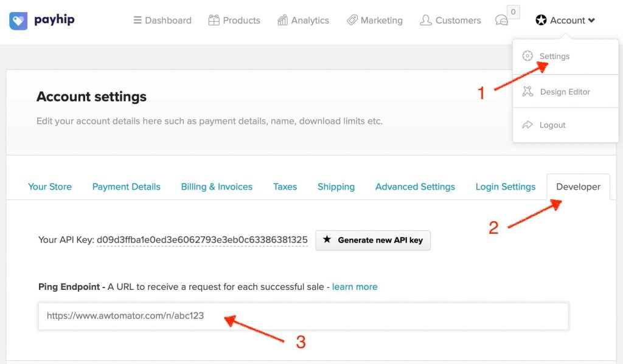This screenshot has width=623, height=364.
Task: Click the Products gift box icon
Action: [x=214, y=20]
